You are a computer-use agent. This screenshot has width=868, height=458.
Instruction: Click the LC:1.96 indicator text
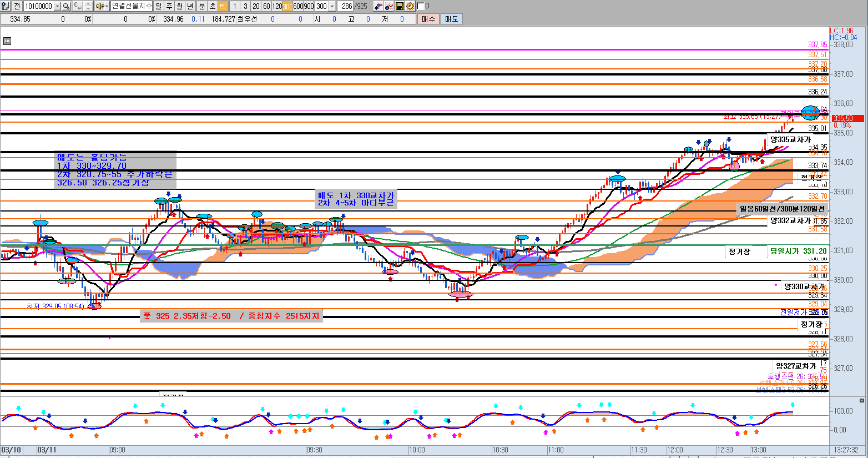coord(842,31)
